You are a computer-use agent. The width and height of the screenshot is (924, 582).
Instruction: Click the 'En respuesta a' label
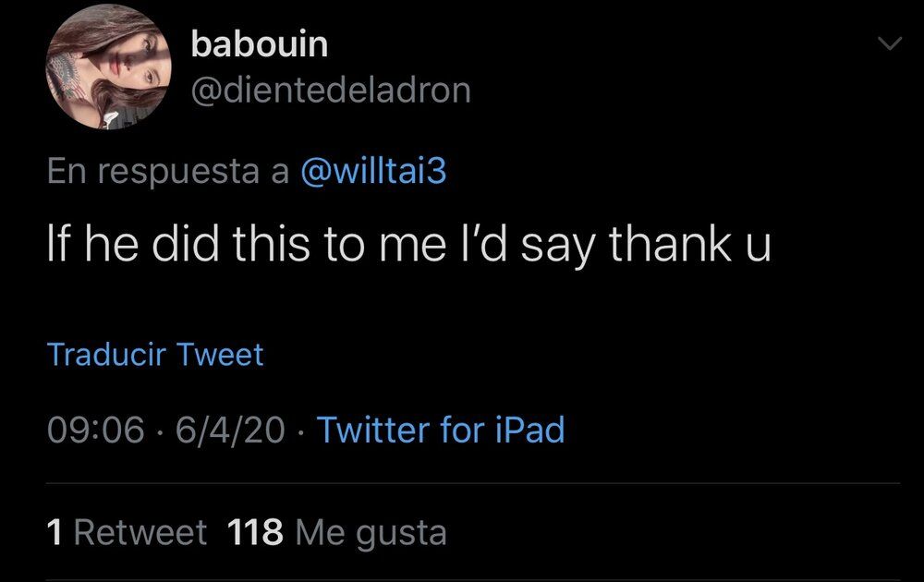[x=168, y=172]
